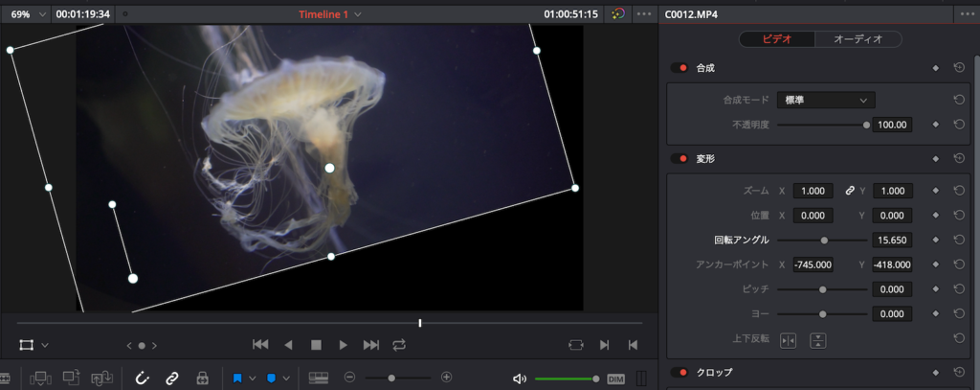Viewport: 980px width, 390px height.
Task: Toggle the クロップ section switch
Action: coord(679,373)
